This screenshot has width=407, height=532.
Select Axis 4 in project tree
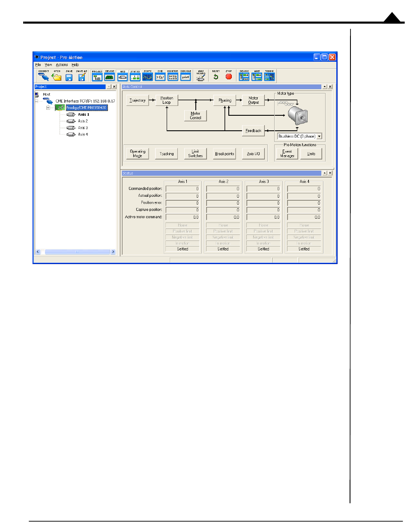pos(83,134)
